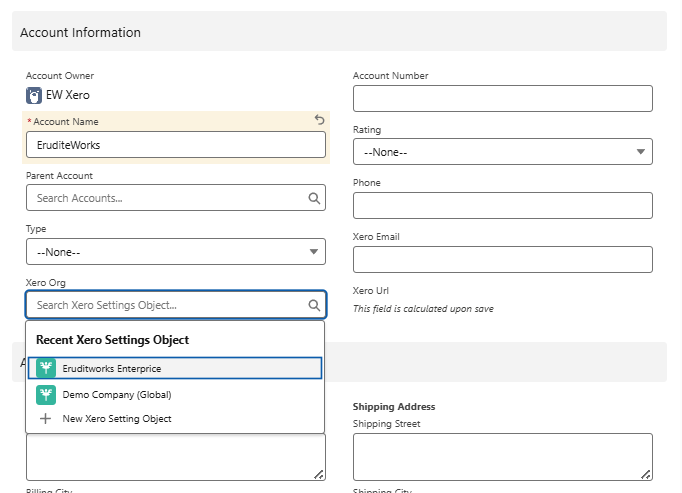Click the Xero Email input field

tap(503, 259)
